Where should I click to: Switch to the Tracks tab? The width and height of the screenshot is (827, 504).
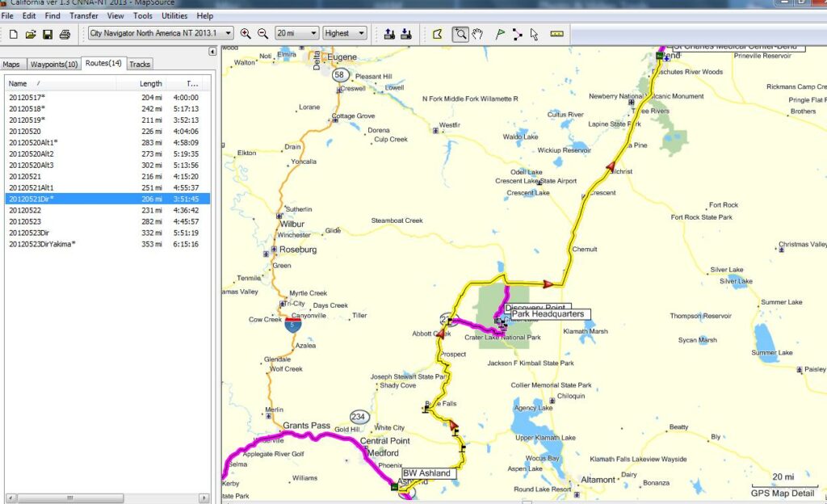coord(140,64)
